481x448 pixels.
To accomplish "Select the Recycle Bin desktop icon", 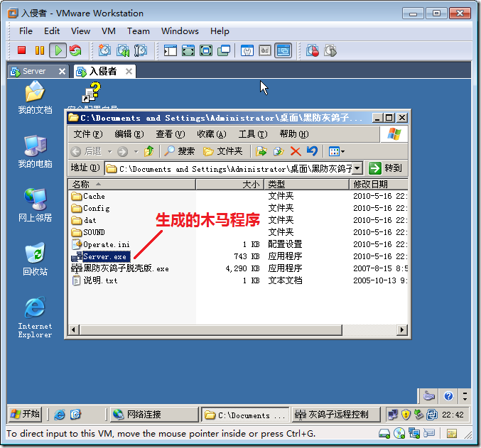I will [x=35, y=259].
